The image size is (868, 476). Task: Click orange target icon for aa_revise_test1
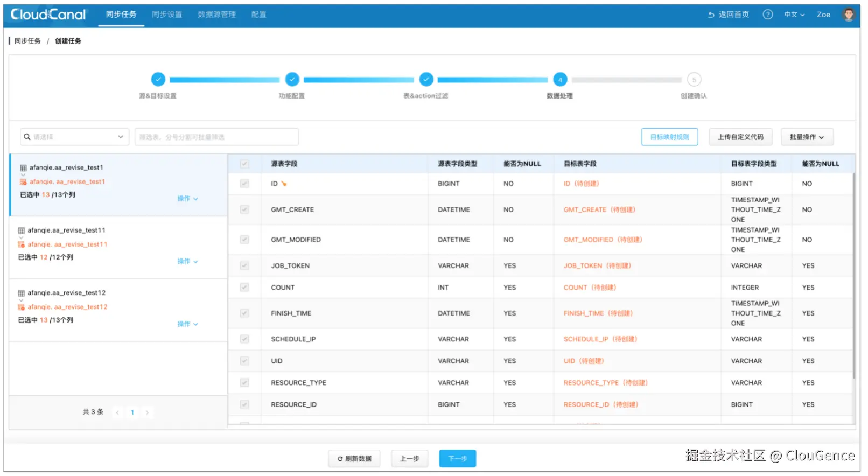(23, 182)
